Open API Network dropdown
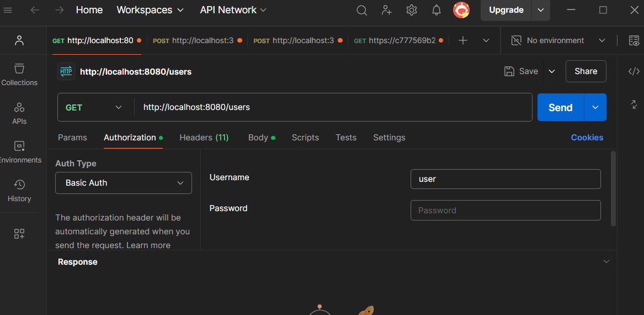 [x=233, y=10]
